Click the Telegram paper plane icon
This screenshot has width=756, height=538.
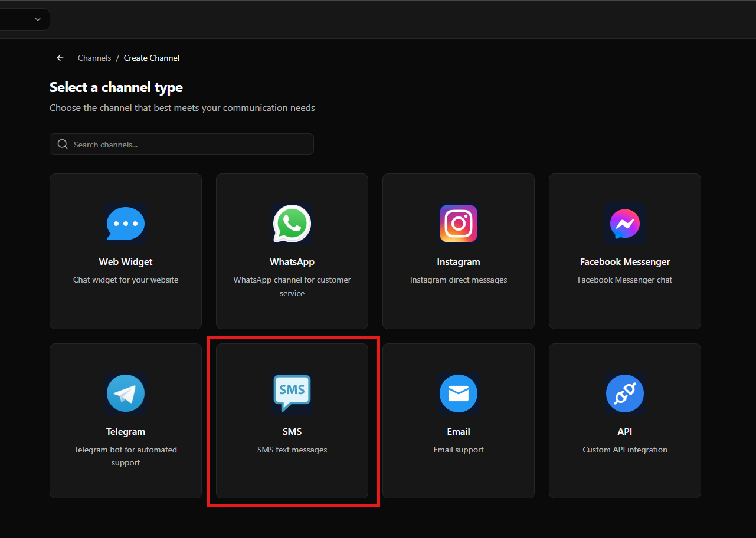click(x=126, y=393)
